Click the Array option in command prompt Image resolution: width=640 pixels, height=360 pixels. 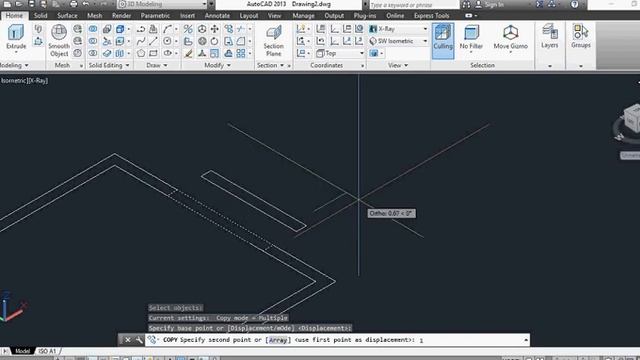[278, 340]
